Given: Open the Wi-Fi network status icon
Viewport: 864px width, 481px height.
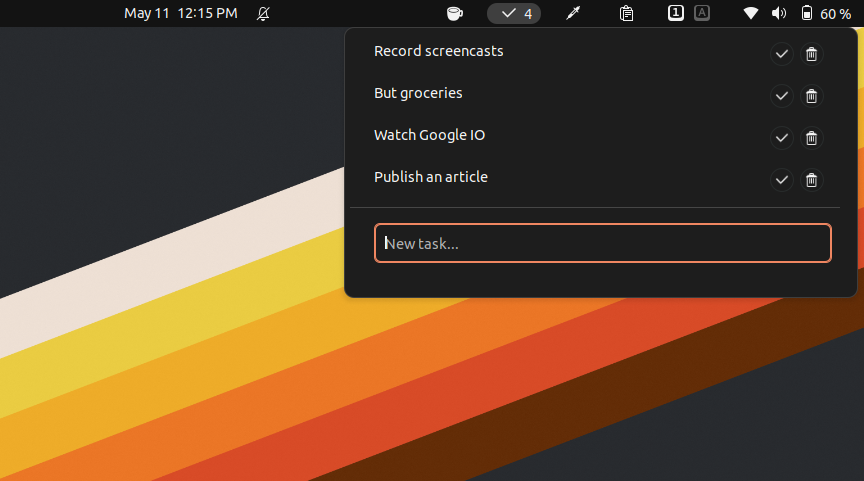Looking at the screenshot, I should tap(750, 13).
